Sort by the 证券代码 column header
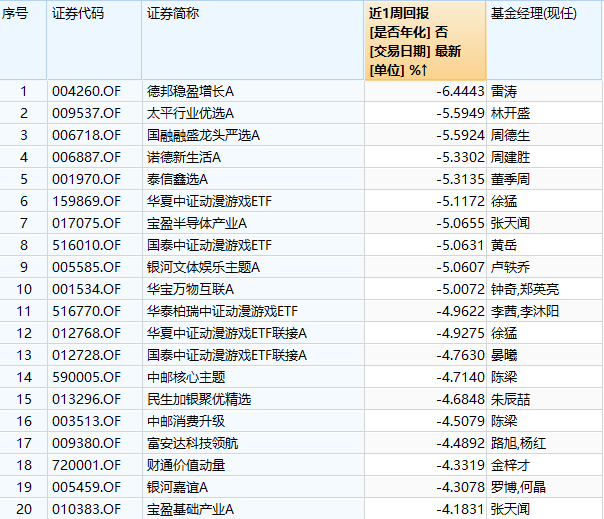The width and height of the screenshot is (604, 519). click(76, 14)
